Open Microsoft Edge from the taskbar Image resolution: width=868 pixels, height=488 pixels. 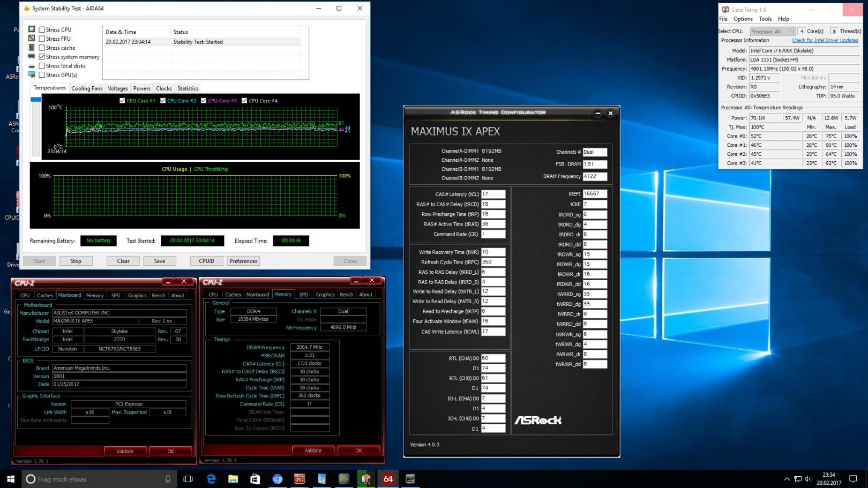pos(211,479)
